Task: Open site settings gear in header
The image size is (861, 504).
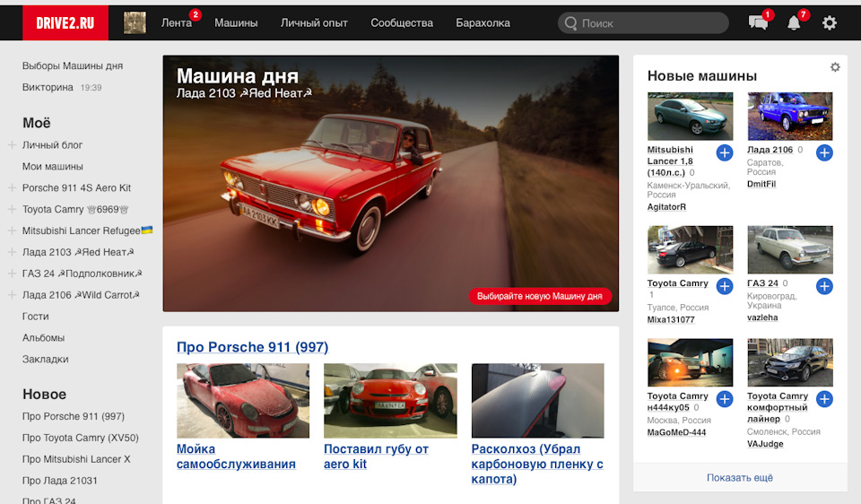Action: tap(829, 23)
